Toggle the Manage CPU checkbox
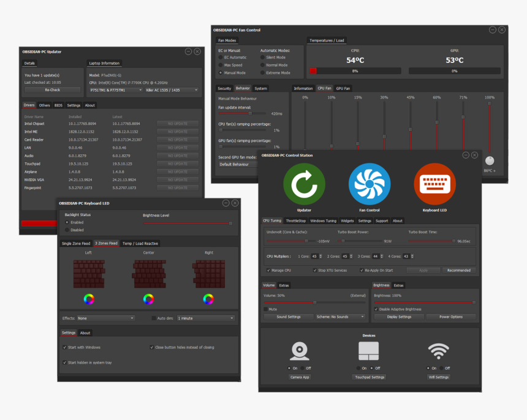 tap(268, 270)
